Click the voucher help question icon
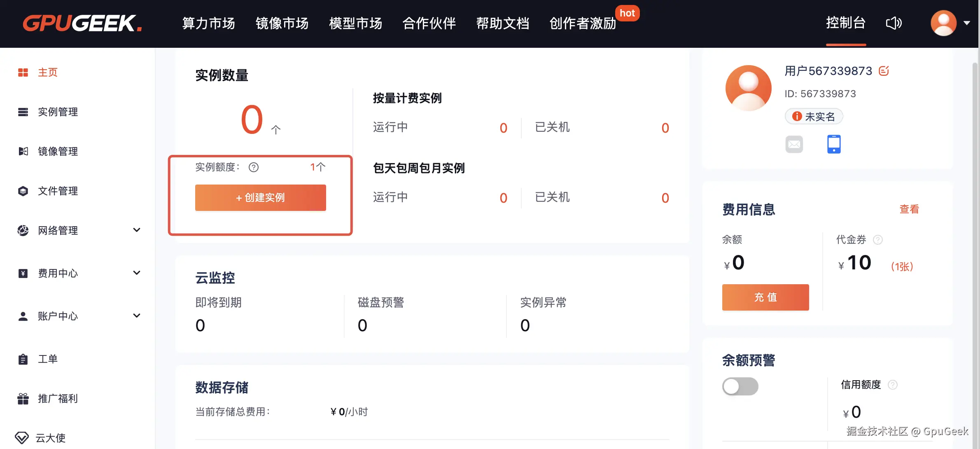Screen dimensions: 980x449 (x=878, y=240)
